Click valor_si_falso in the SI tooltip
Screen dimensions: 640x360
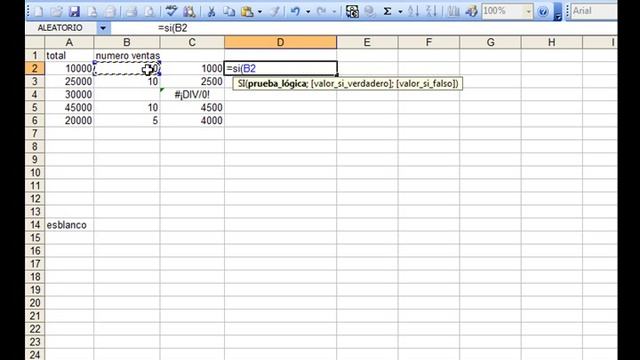click(x=425, y=84)
